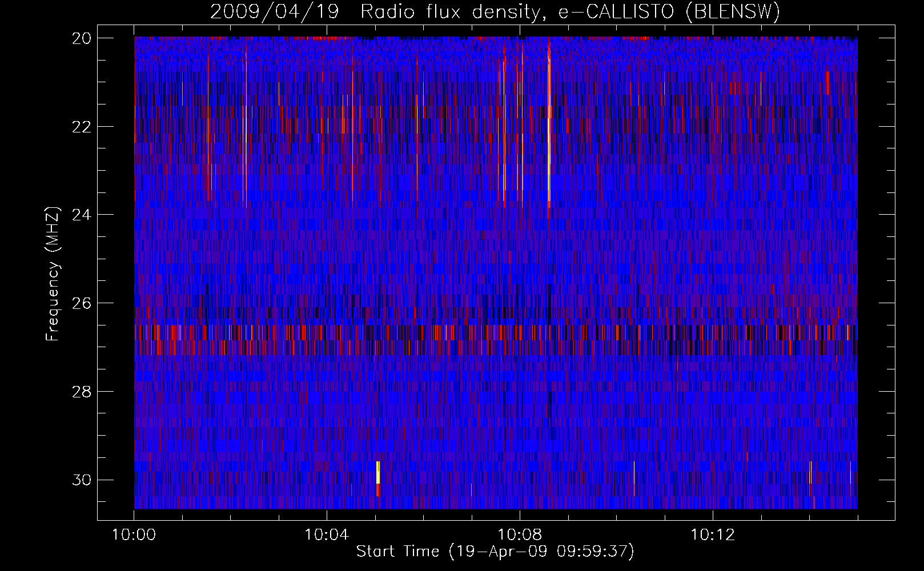This screenshot has height=571, width=924.
Task: Click the "10:12" time tick label
Action: click(712, 535)
